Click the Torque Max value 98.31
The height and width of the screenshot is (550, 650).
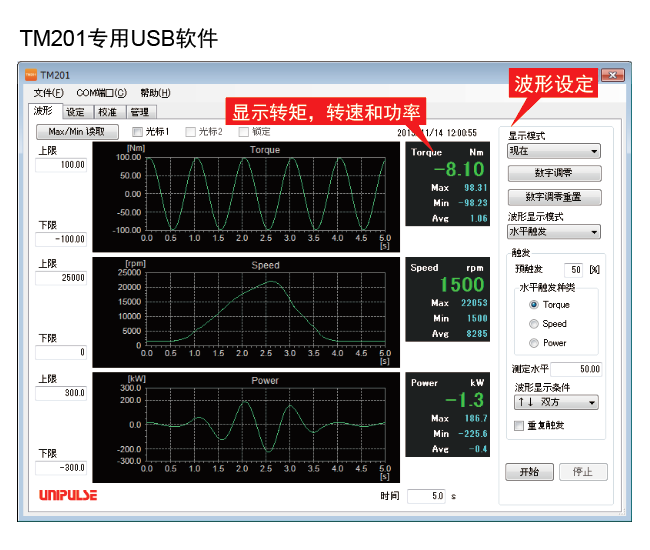tap(475, 188)
